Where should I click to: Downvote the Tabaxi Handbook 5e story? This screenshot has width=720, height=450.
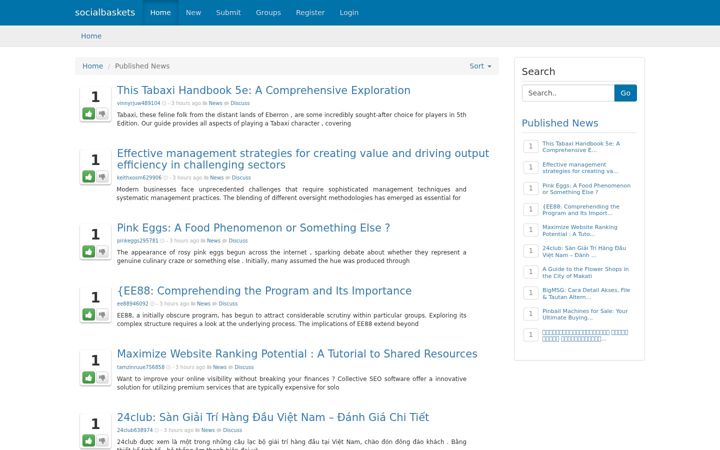pyautogui.click(x=102, y=113)
